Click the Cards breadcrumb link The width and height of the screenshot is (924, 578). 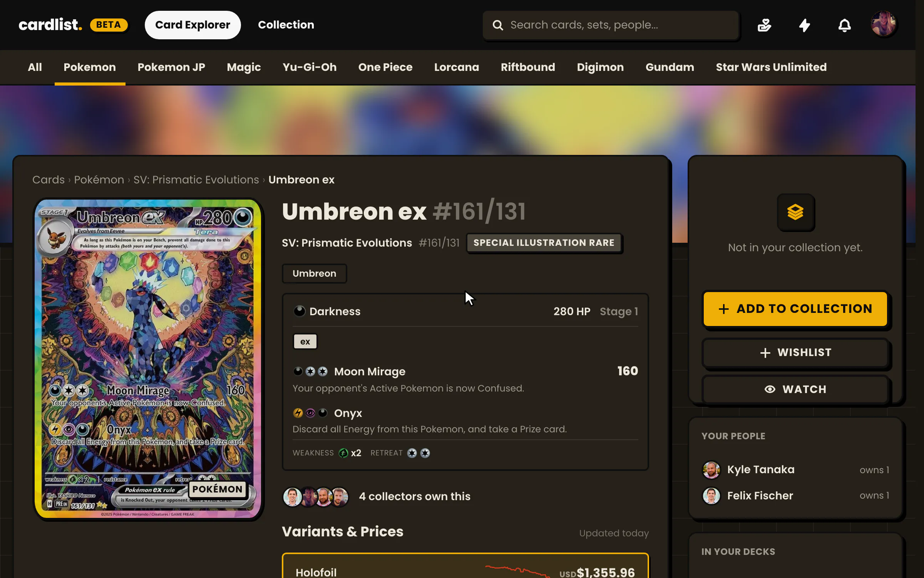(49, 180)
